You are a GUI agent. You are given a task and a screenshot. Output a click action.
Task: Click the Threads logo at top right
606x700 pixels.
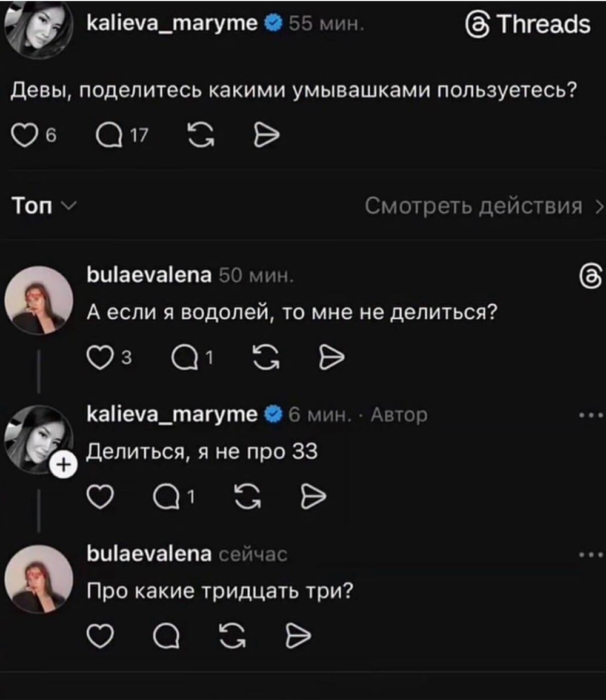(526, 24)
